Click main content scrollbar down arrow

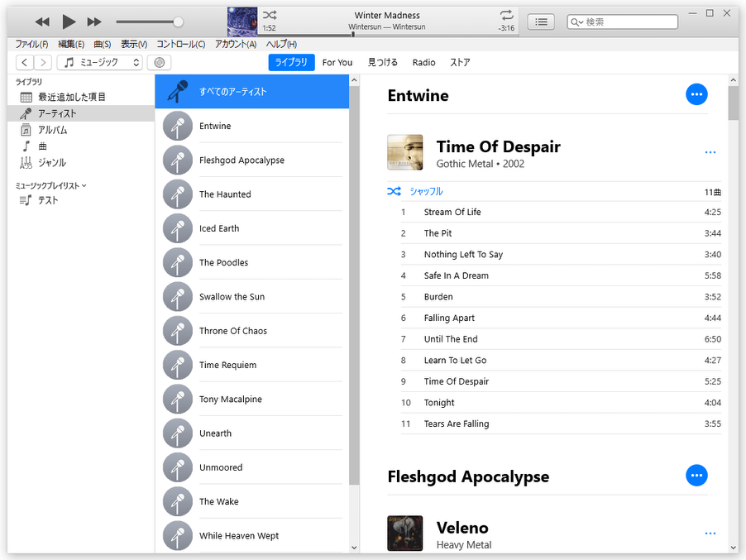(733, 547)
